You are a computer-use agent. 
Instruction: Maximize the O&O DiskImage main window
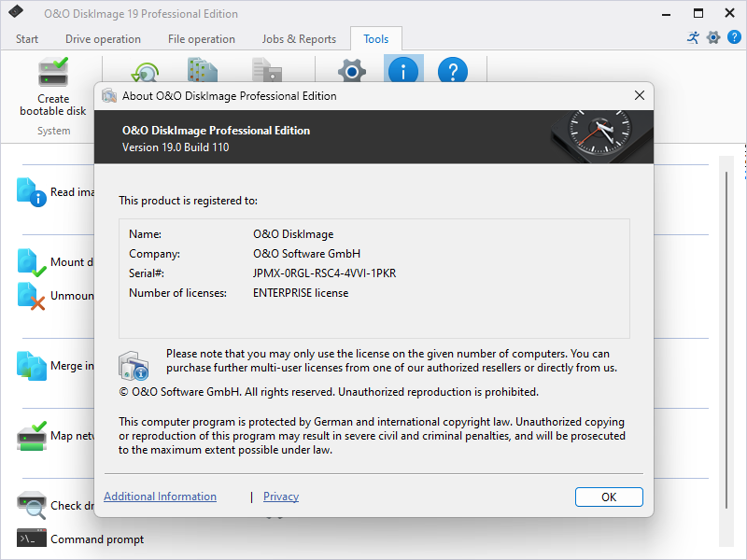[698, 13]
